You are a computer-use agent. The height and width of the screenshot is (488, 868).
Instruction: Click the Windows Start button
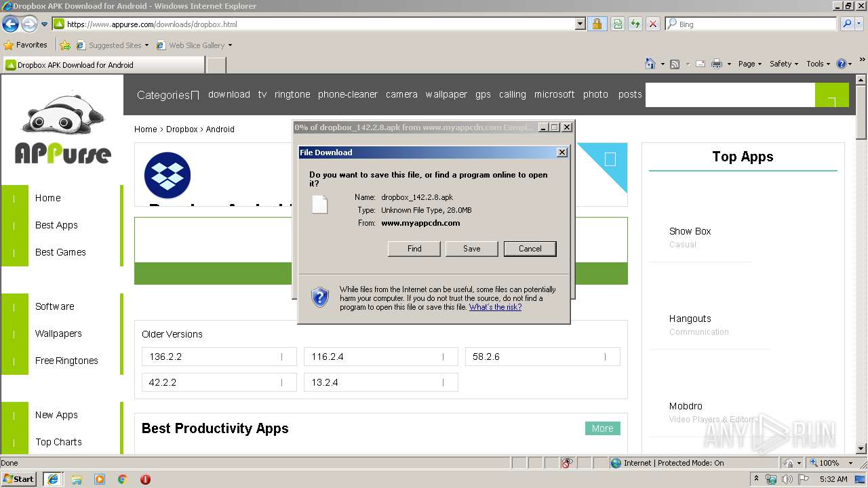19,479
